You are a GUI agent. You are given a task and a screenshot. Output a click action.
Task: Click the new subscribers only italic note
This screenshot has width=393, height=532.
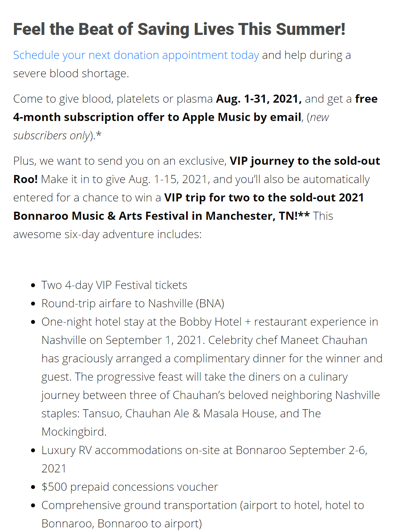tap(171, 126)
